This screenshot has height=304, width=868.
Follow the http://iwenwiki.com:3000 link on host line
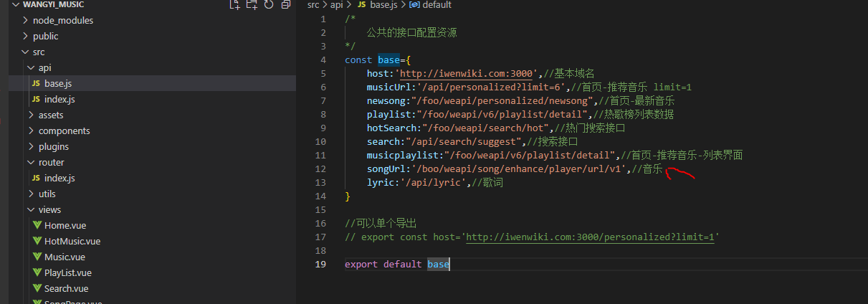[467, 74]
